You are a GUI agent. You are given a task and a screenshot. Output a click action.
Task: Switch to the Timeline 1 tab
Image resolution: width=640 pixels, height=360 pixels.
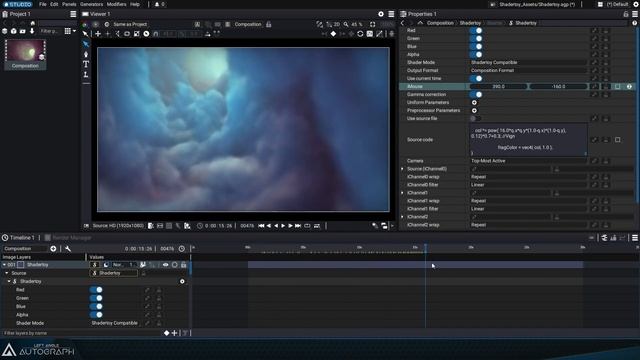point(19,238)
